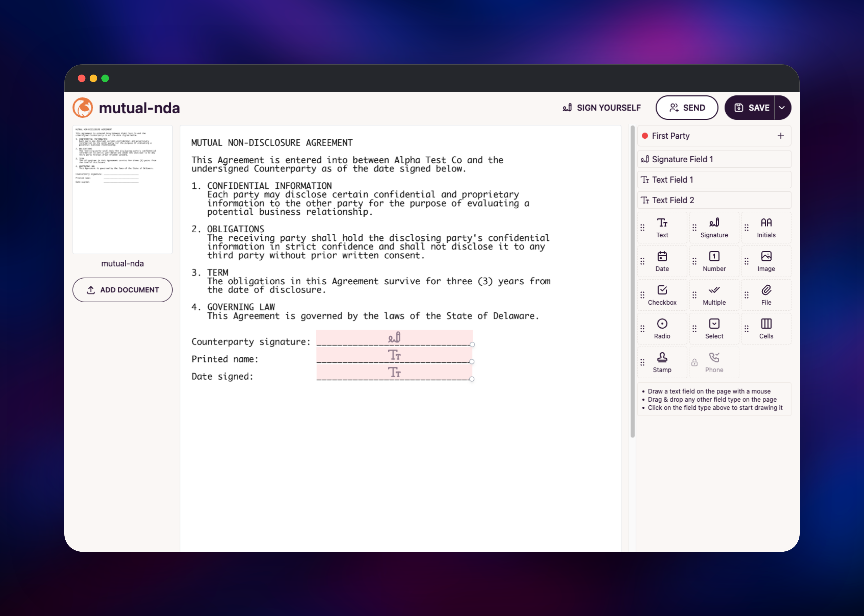Click resize handle of the signature field
The image size is (864, 616).
[x=472, y=344]
